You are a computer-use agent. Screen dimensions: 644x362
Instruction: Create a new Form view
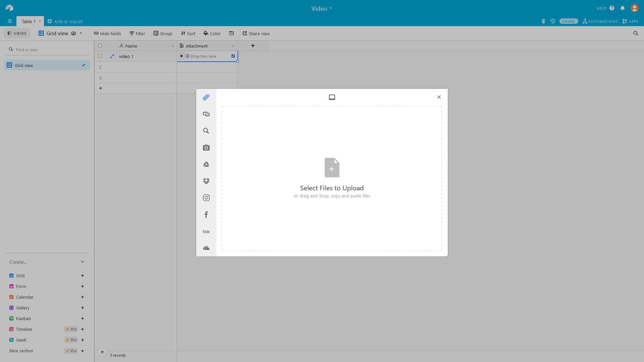[x=47, y=286]
